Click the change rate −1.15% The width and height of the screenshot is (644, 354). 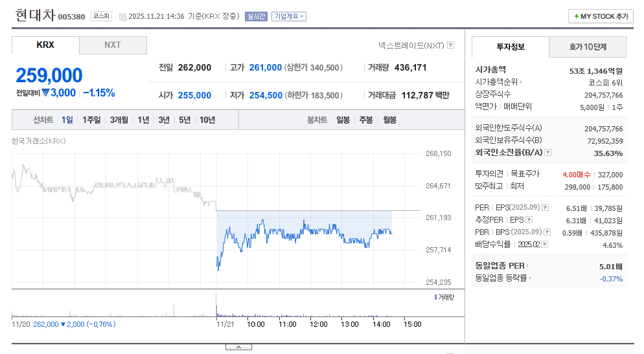pyautogui.click(x=99, y=93)
